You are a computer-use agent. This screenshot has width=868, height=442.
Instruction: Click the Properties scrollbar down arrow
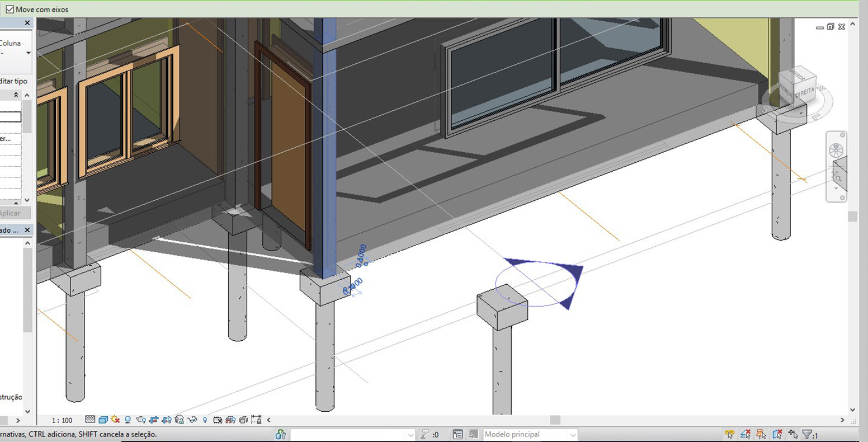coord(27,200)
